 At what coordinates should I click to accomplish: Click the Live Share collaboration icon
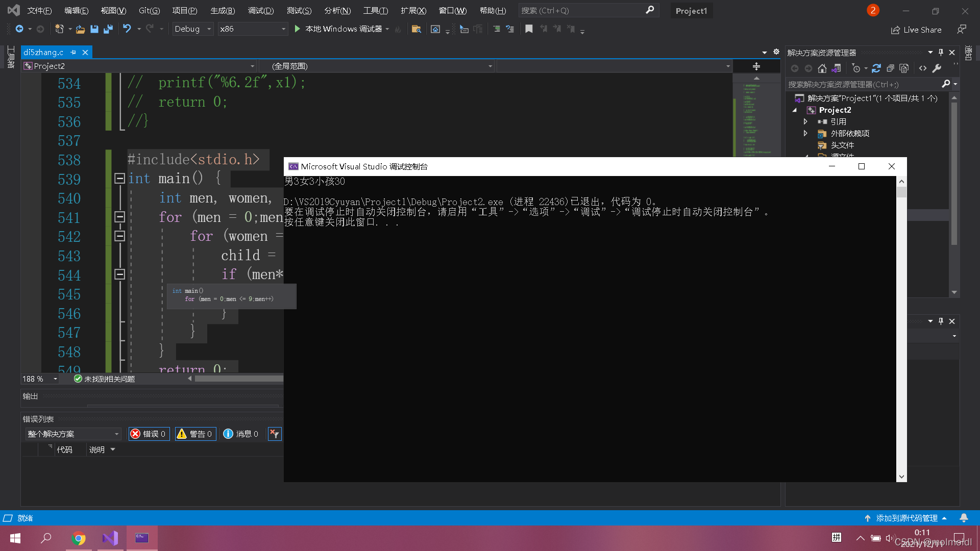(x=895, y=28)
